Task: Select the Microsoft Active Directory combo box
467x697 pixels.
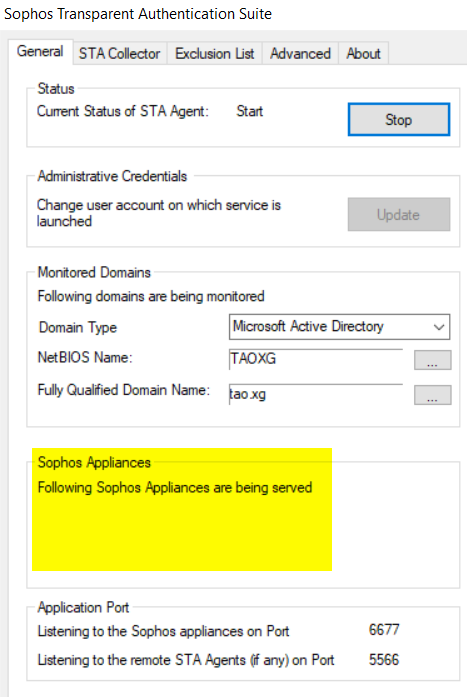Action: point(339,327)
